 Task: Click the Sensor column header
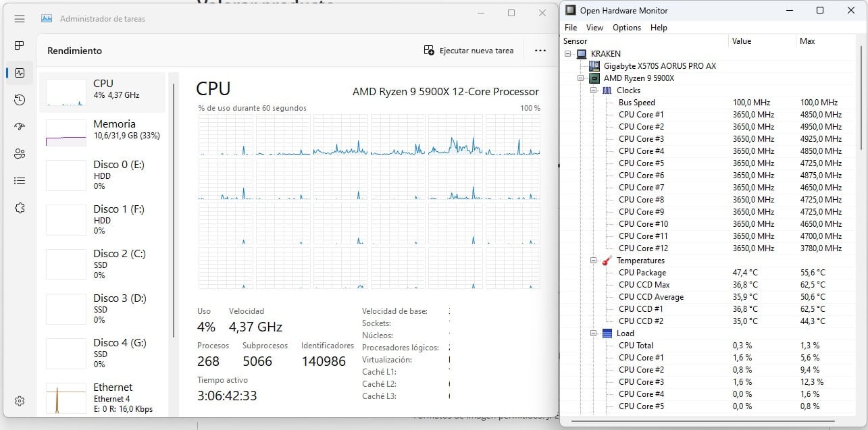645,41
